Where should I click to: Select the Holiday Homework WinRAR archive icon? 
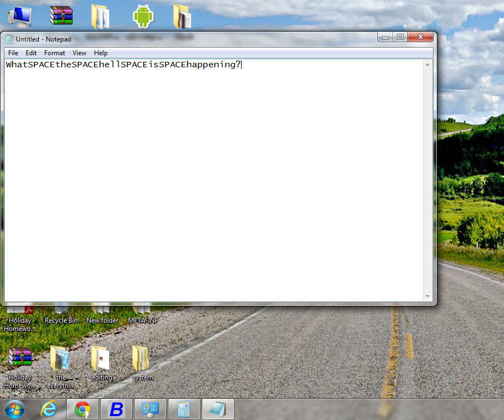(20, 367)
